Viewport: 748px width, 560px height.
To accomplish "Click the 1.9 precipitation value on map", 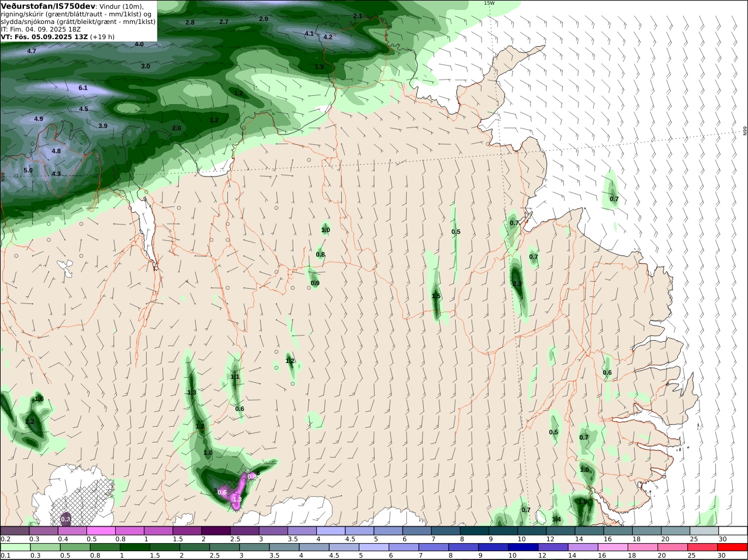I will coord(583,502).
